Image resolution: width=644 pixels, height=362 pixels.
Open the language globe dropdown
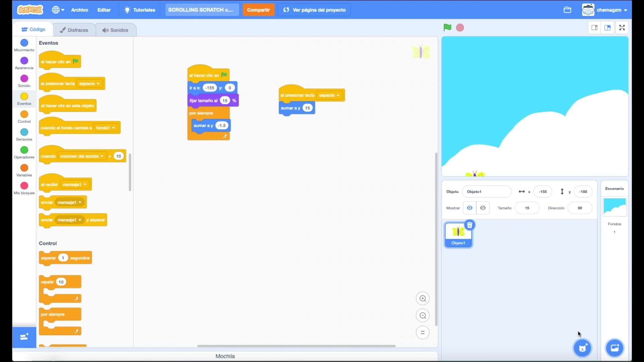tap(58, 10)
